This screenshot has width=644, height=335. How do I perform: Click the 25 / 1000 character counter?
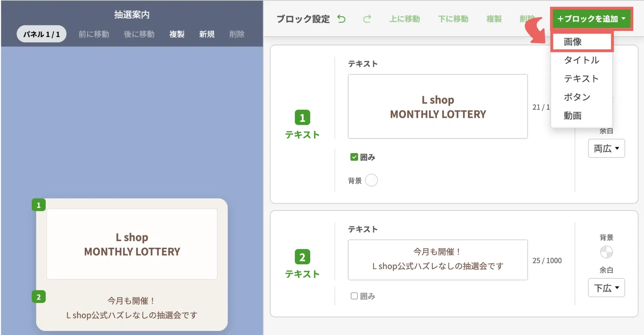(x=547, y=260)
